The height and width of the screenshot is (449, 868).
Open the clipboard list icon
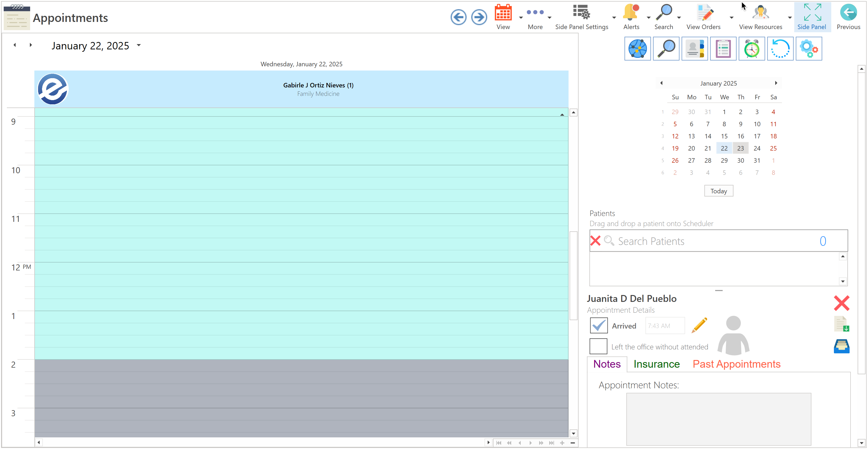723,49
